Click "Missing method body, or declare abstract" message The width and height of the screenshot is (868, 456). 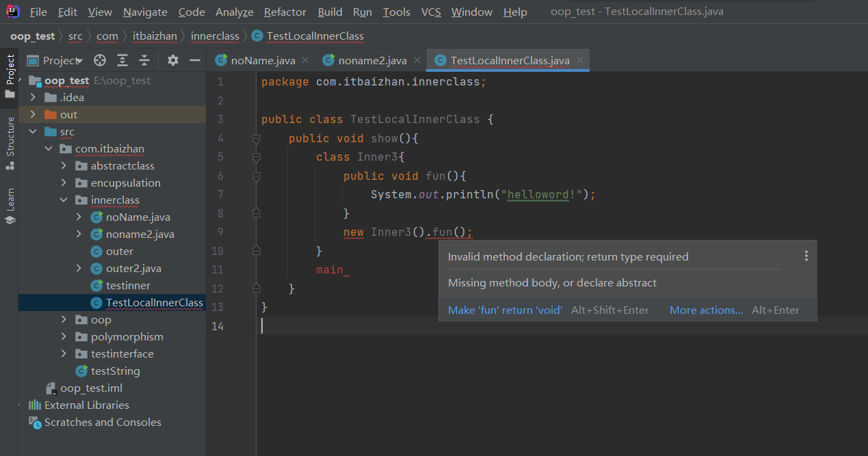tap(552, 282)
